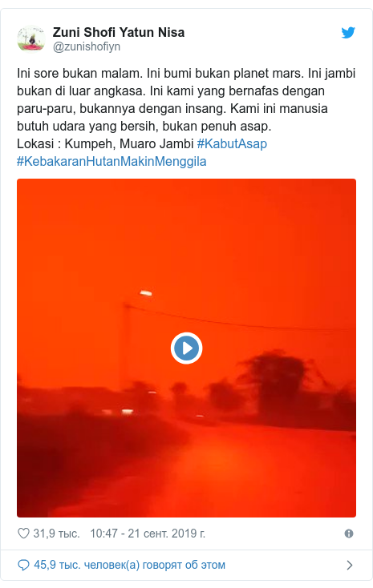Click the Twitter bird logo

[348, 33]
